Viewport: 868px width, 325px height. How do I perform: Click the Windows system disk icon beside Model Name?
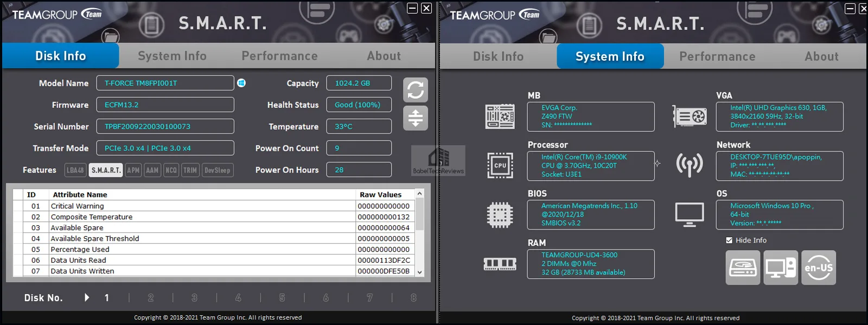(x=241, y=83)
